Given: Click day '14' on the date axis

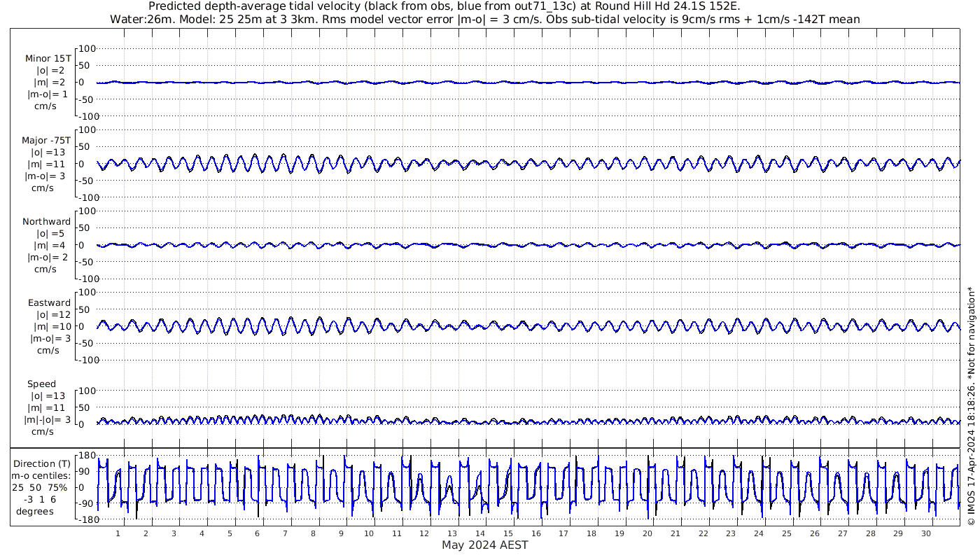Looking at the screenshot, I should 480,533.
